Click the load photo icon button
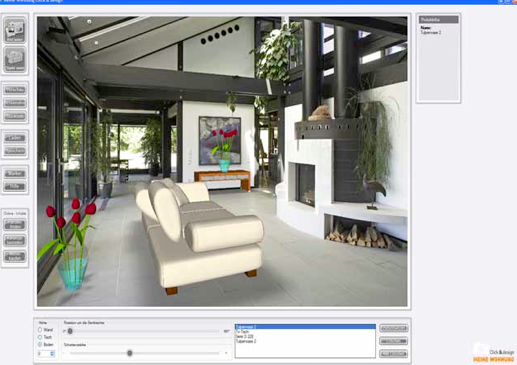This screenshot has height=365, width=517. point(15,30)
